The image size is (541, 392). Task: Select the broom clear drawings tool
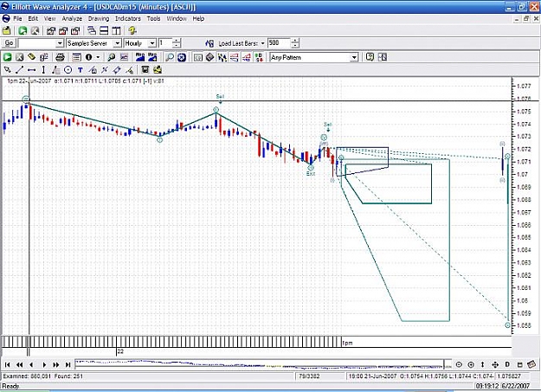click(x=129, y=70)
